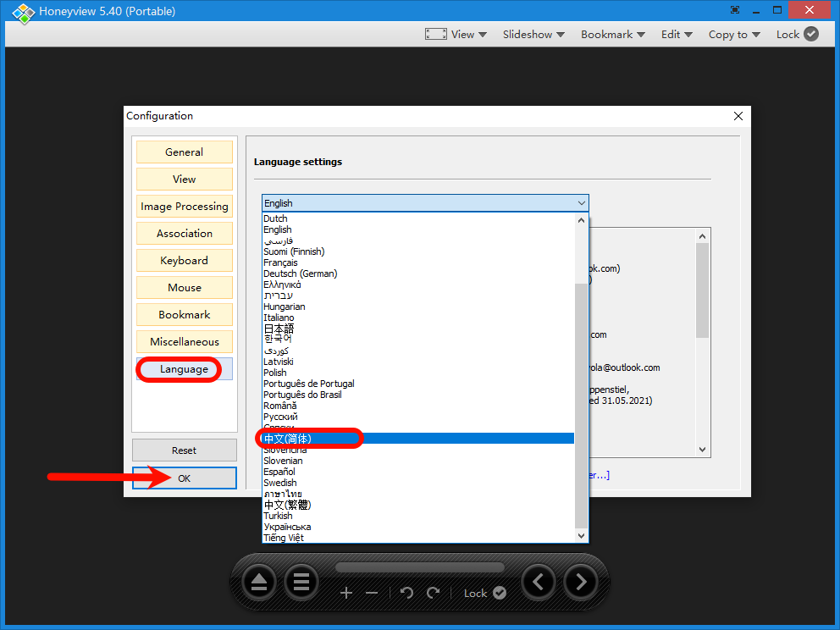840x630 pixels.
Task: Select Deutsch (German) in the language list
Action: point(417,274)
